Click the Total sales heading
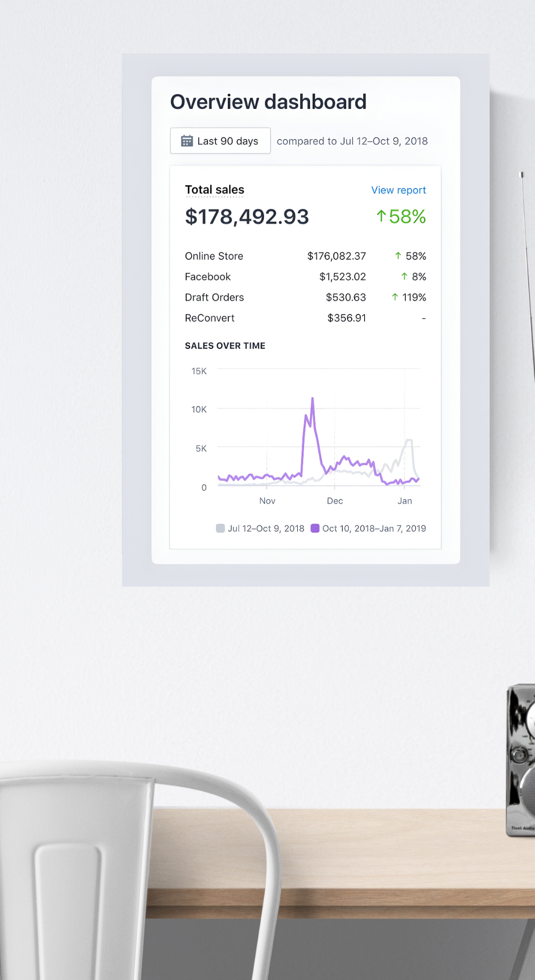Screen dimensions: 535x980 point(214,190)
